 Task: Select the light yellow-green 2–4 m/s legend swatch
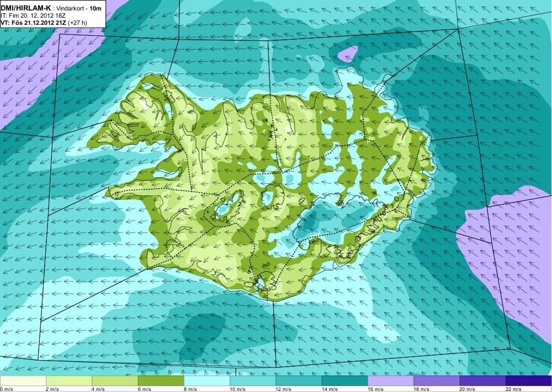point(69,381)
